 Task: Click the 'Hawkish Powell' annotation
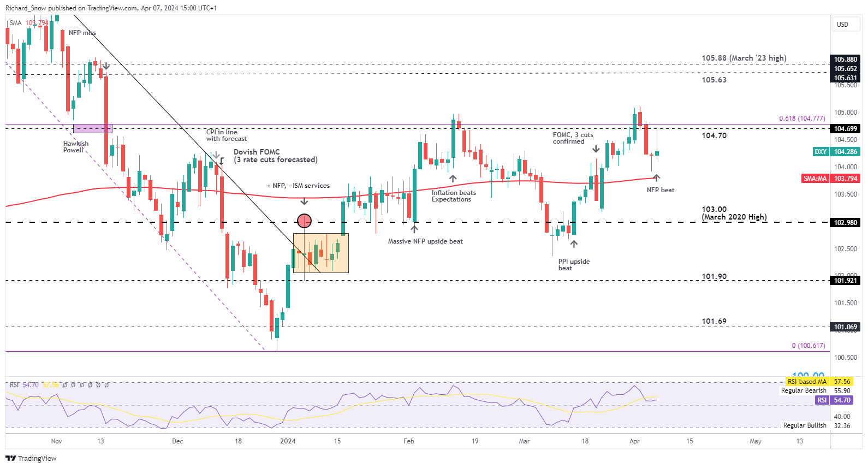(75, 147)
